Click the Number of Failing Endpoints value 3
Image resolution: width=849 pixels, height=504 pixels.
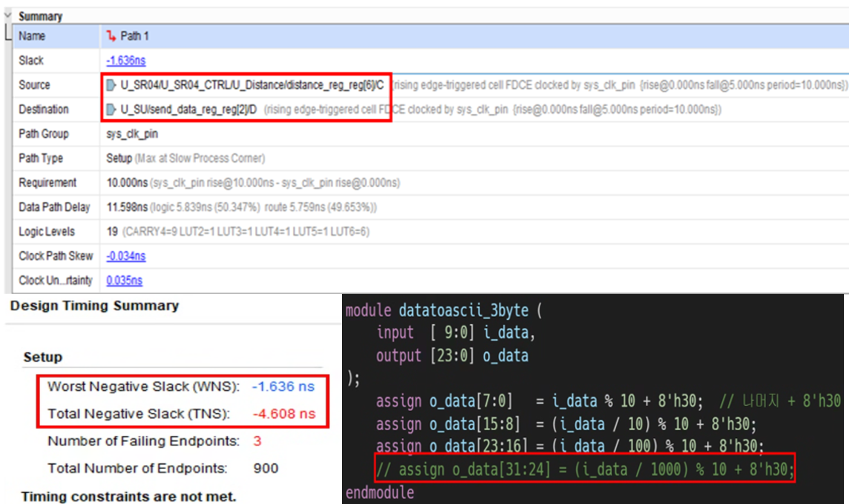coord(257,441)
